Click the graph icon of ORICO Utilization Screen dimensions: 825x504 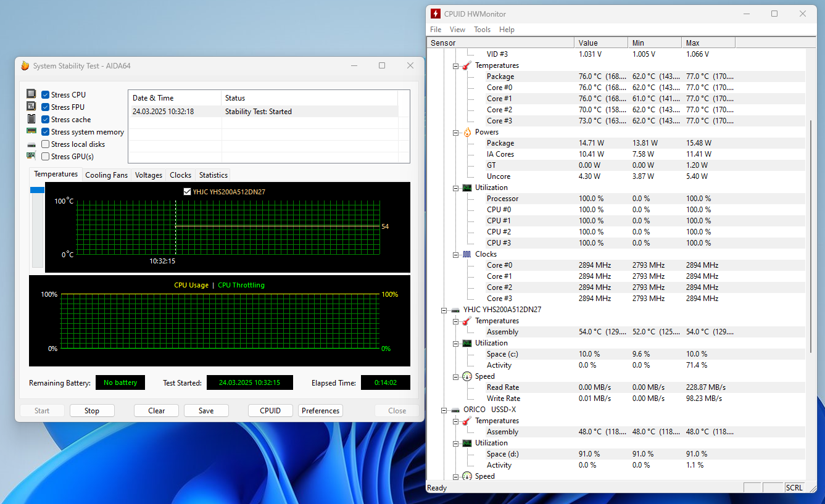pos(467,443)
